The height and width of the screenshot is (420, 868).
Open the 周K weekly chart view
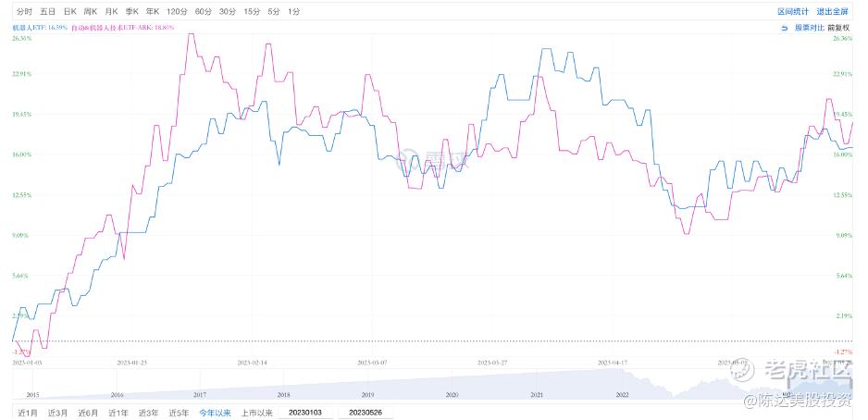[x=91, y=11]
